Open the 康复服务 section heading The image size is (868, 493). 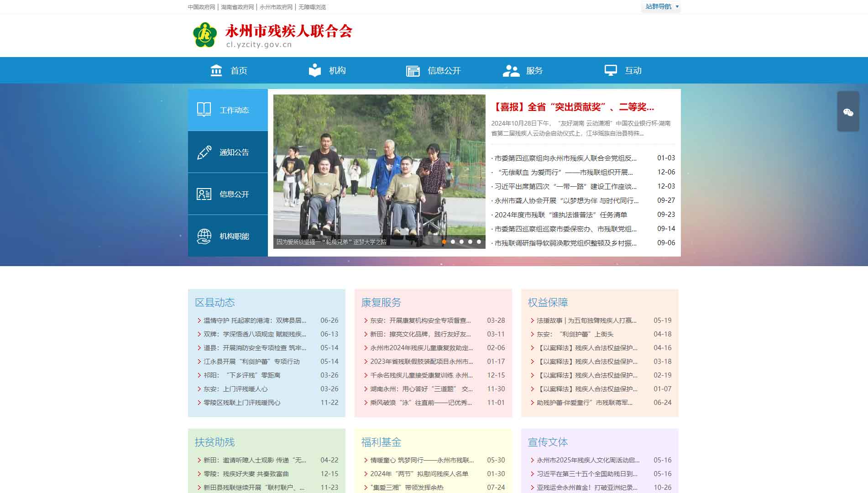(381, 302)
